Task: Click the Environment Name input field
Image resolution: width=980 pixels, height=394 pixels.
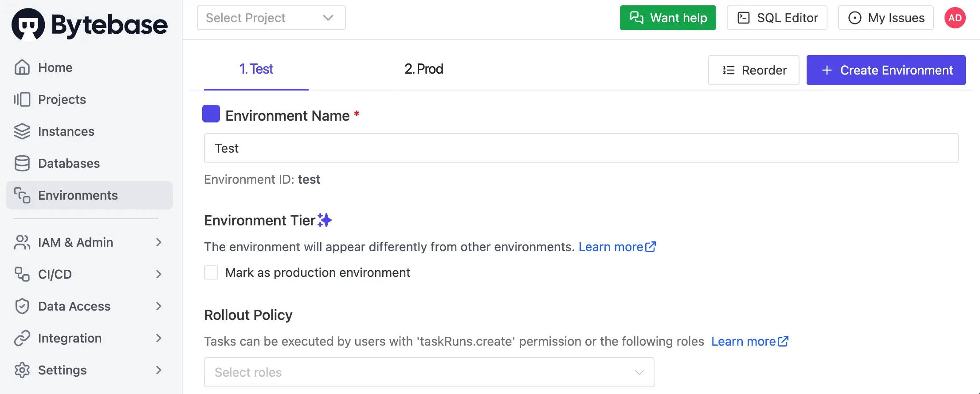Action: coord(581,148)
